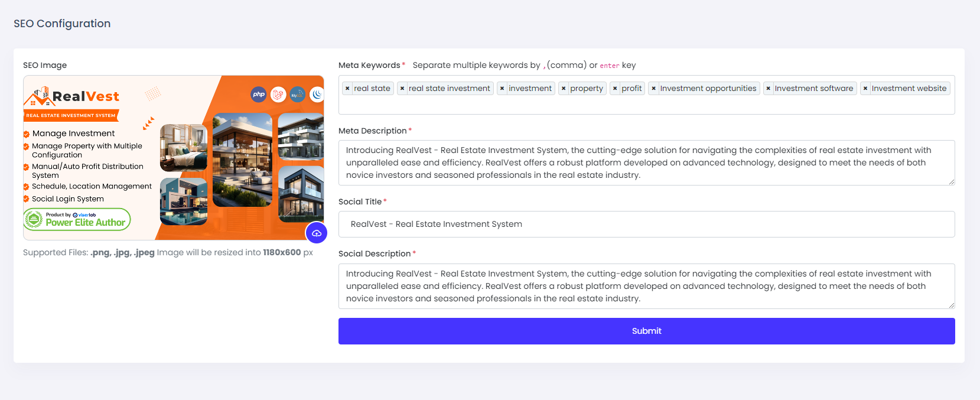Click the cloud upload icon on SEO image
Screen dimensions: 980x400
point(316,233)
